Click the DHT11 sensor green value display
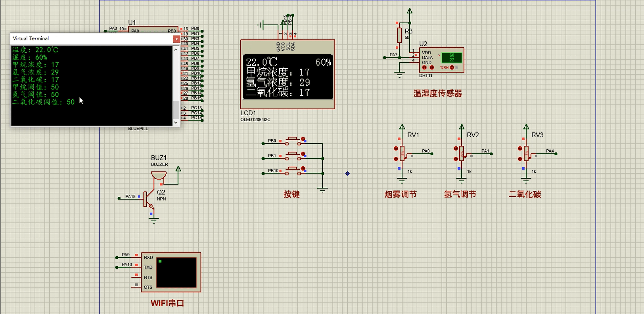This screenshot has height=314, width=644. (x=452, y=58)
